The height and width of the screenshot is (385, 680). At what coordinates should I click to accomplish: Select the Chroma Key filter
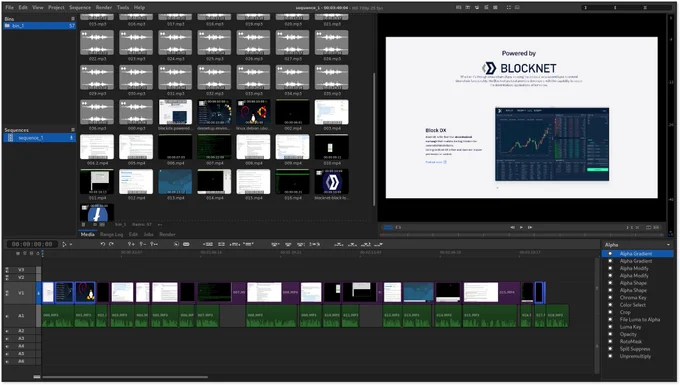[633, 298]
